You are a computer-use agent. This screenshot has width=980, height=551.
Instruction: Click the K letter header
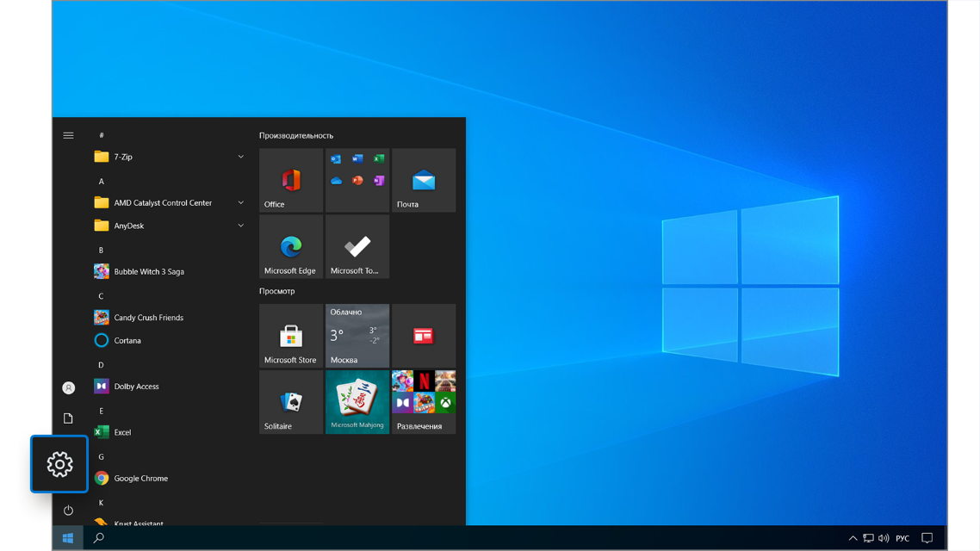(102, 503)
